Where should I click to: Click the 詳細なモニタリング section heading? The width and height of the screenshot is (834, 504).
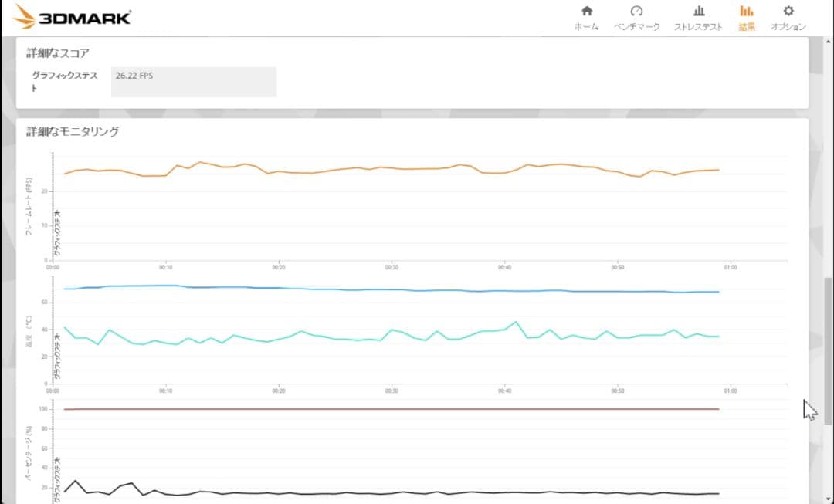click(73, 132)
